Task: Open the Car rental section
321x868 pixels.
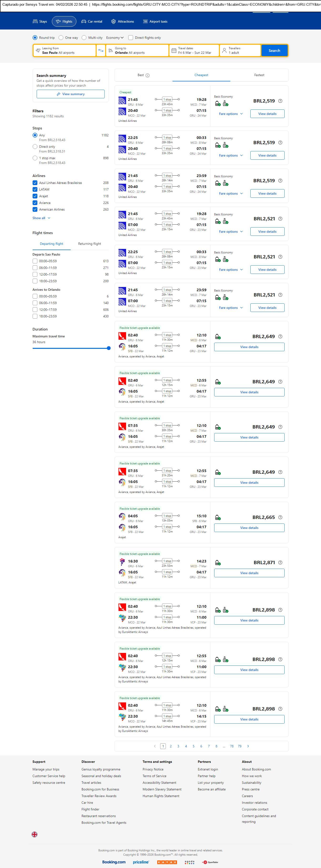Action: coord(92,22)
